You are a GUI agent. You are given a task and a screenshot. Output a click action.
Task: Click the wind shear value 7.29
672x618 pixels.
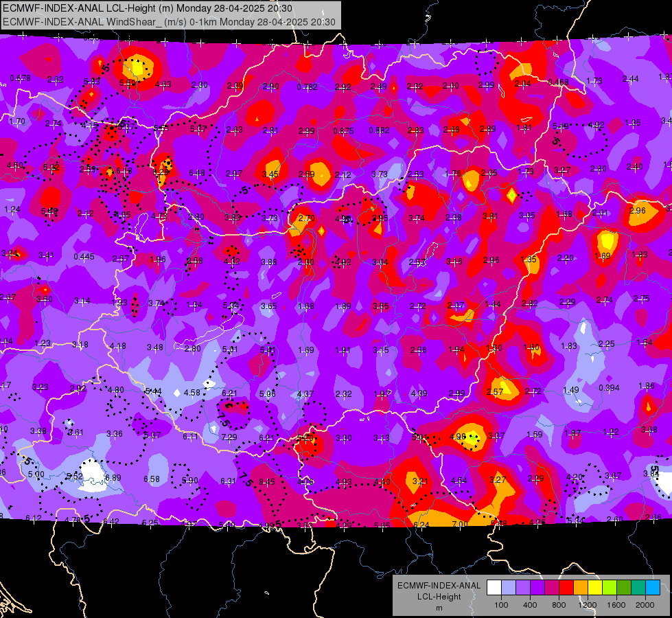pyautogui.click(x=229, y=437)
